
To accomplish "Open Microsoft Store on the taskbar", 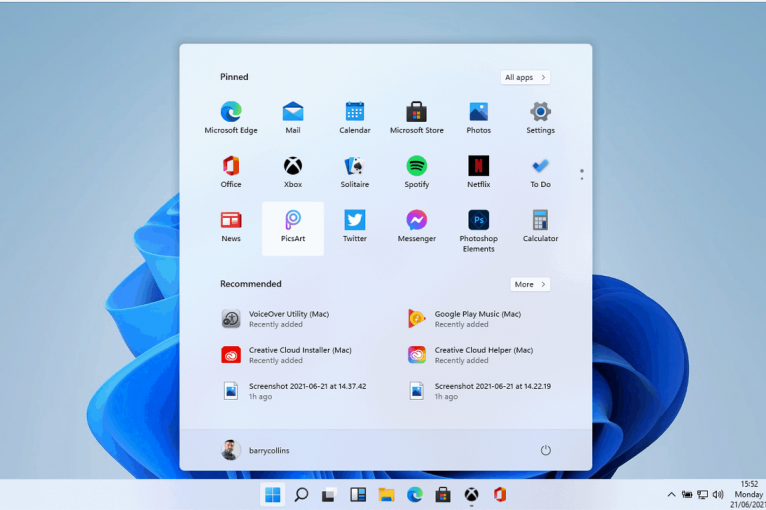I will click(x=443, y=495).
